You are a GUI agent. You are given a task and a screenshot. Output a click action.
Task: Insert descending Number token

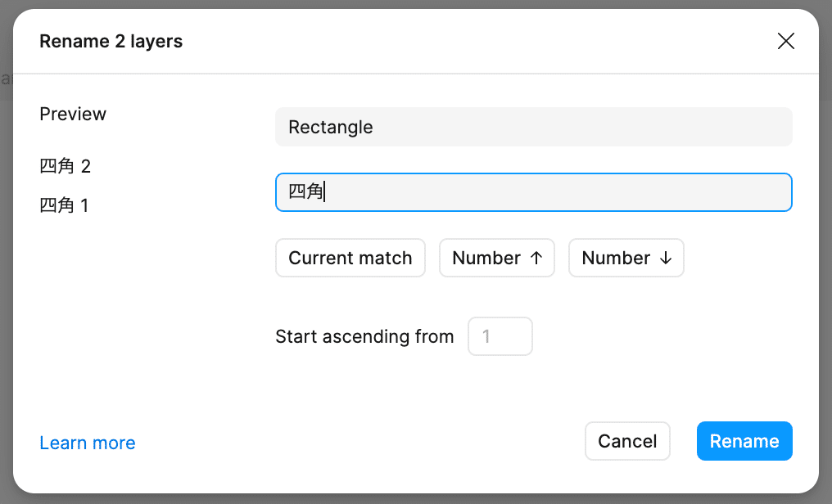(626, 258)
